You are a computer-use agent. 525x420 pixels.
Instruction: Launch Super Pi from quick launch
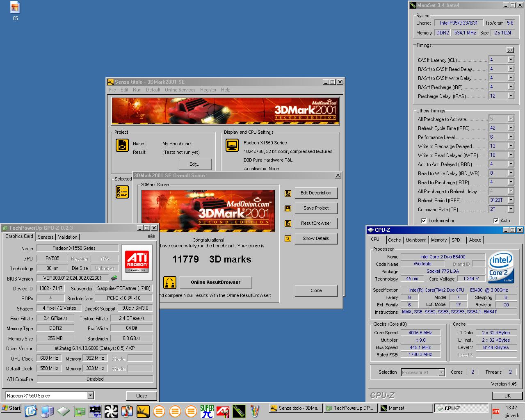pos(207,411)
